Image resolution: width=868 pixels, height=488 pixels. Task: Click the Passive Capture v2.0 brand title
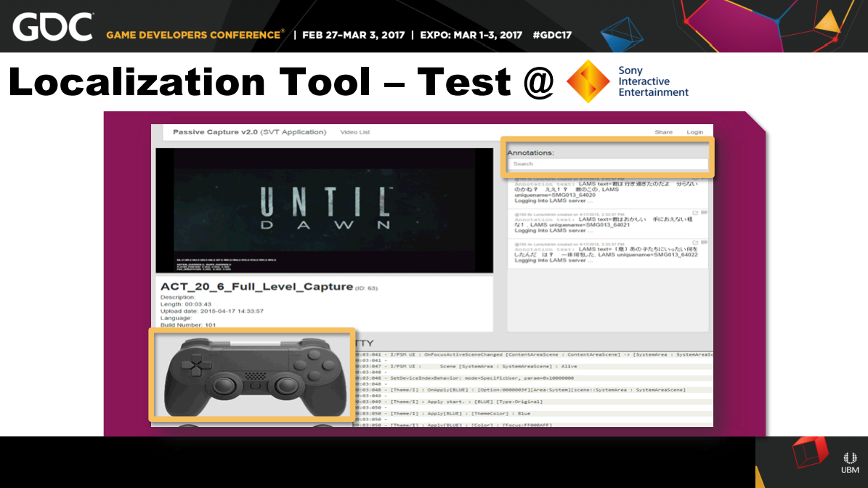click(250, 131)
